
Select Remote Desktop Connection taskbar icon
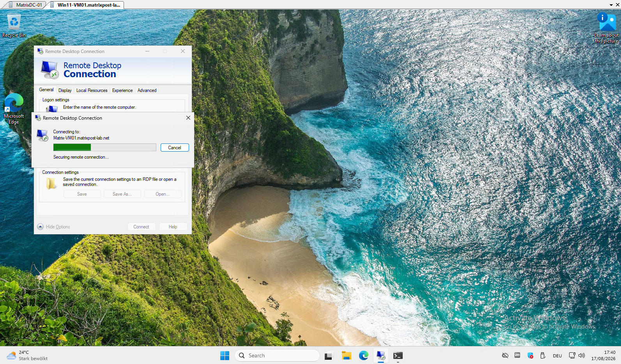pos(381,355)
